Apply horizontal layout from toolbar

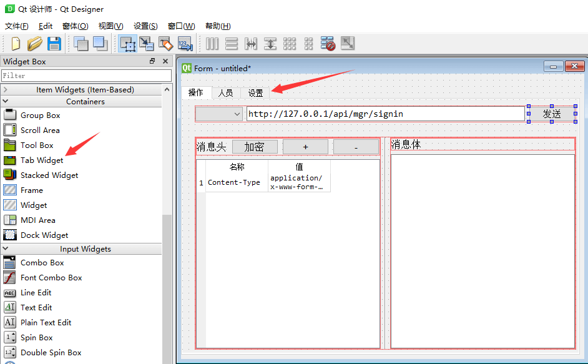click(x=212, y=44)
